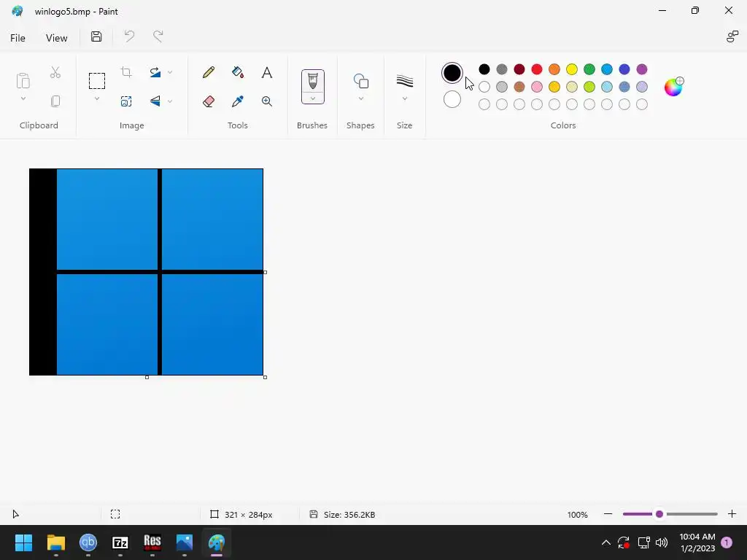Select Color 2 white background swatch
This screenshot has width=747, height=560.
point(452,99)
